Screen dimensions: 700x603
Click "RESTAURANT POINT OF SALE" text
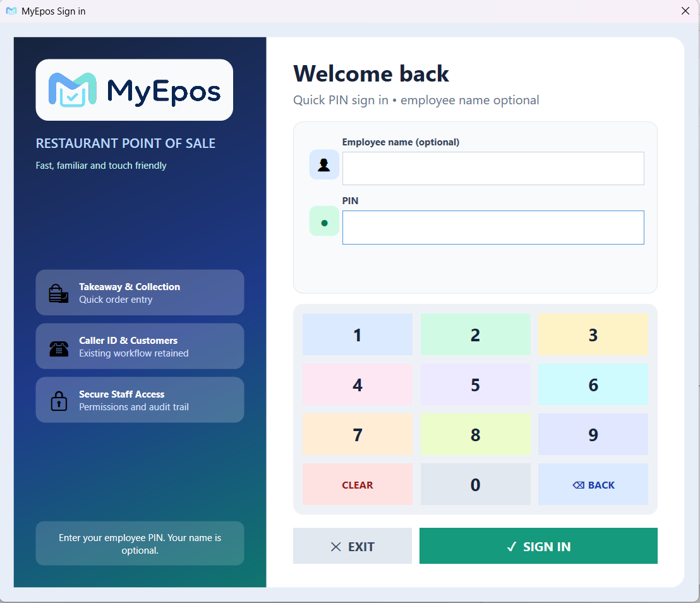126,143
